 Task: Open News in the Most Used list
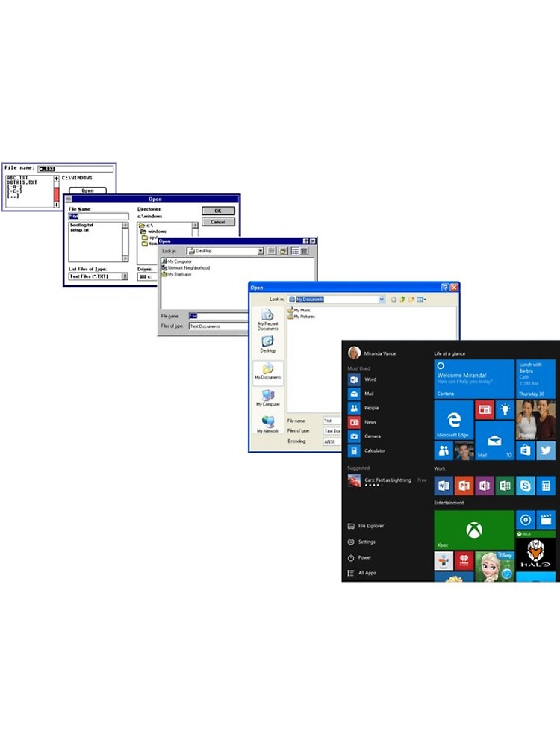pyautogui.click(x=363, y=422)
